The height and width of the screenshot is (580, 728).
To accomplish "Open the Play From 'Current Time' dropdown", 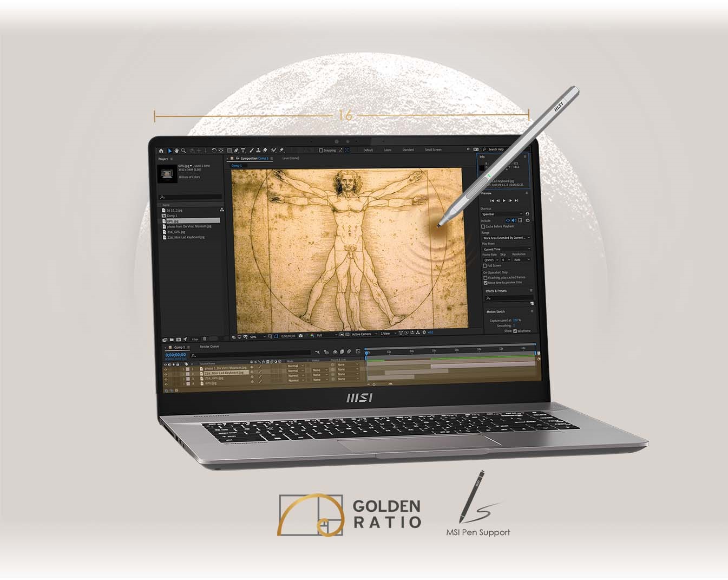I will [x=506, y=249].
